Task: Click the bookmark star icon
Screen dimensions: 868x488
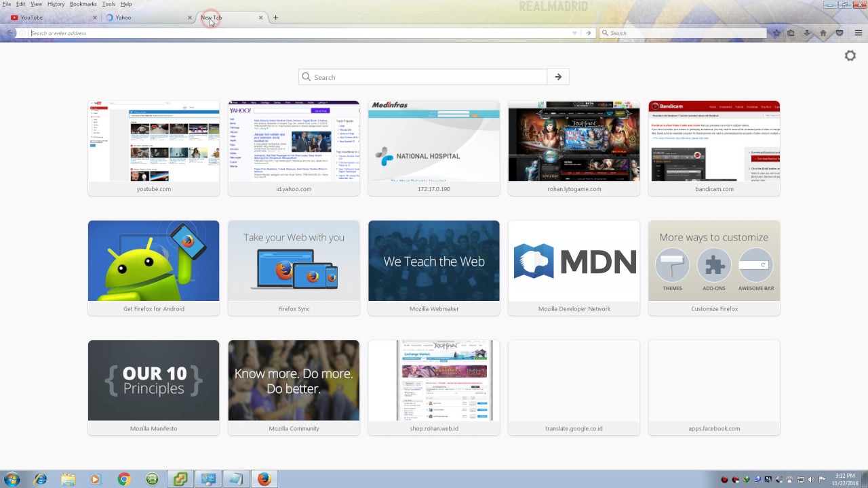Action: coord(776,33)
